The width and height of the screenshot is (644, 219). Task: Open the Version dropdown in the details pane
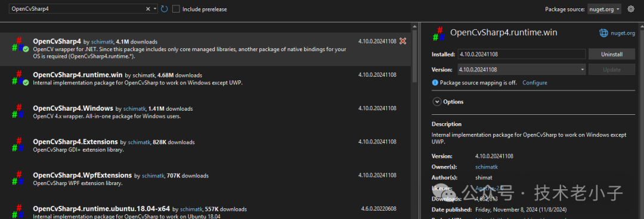point(522,70)
